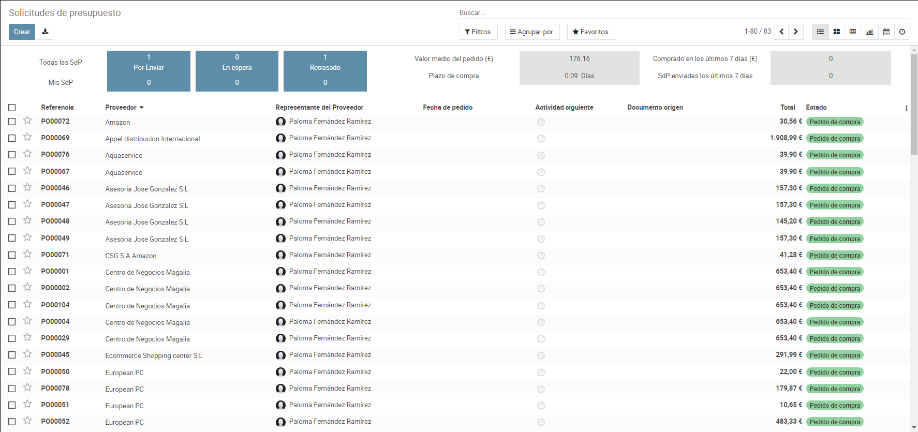The height and width of the screenshot is (432, 918).
Task: Click the download export icon next to Crear
Action: tap(45, 32)
